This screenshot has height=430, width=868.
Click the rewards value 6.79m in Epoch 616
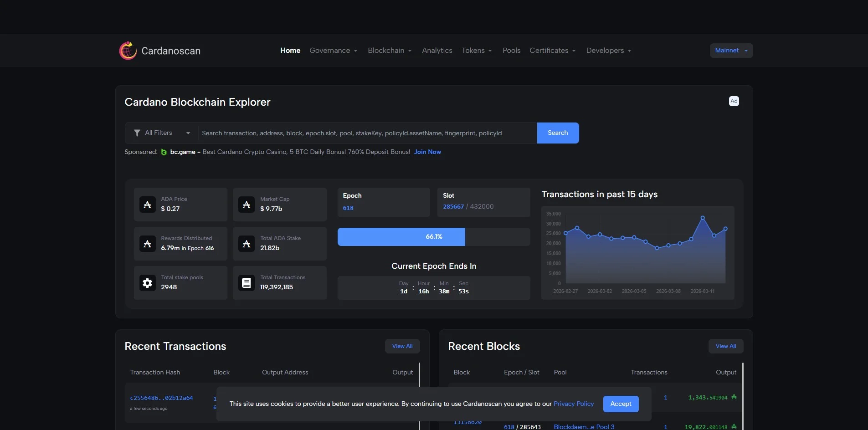click(187, 248)
